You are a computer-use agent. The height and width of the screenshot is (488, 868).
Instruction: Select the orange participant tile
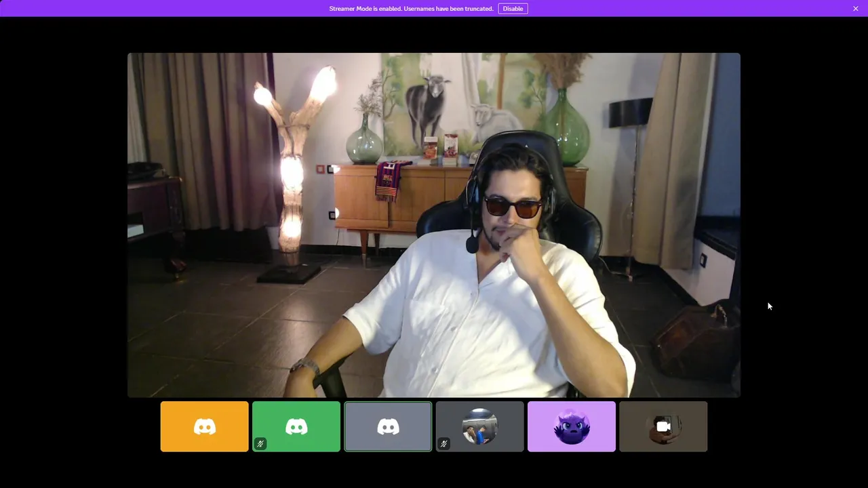[x=205, y=426]
